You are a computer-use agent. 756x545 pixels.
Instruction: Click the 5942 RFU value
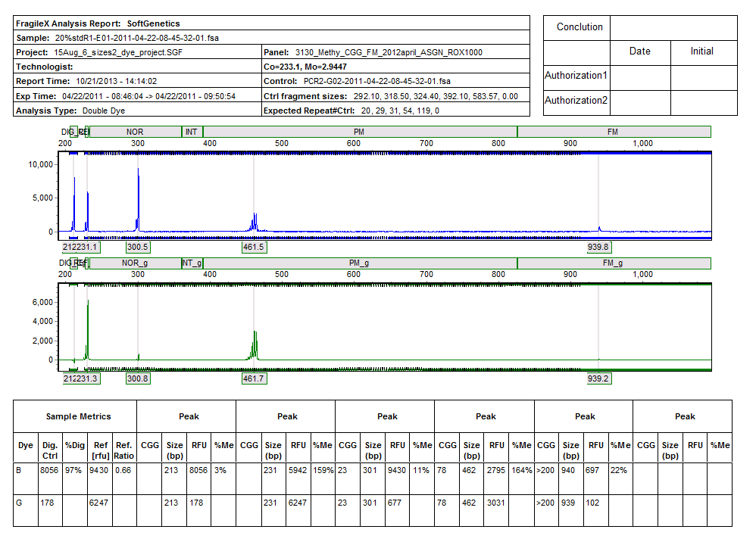pos(298,470)
